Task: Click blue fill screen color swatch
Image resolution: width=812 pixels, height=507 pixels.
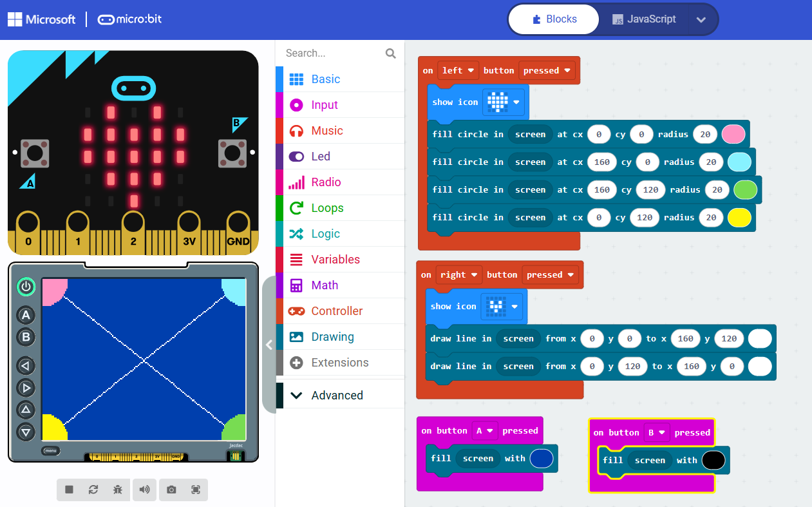Action: pyautogui.click(x=542, y=458)
